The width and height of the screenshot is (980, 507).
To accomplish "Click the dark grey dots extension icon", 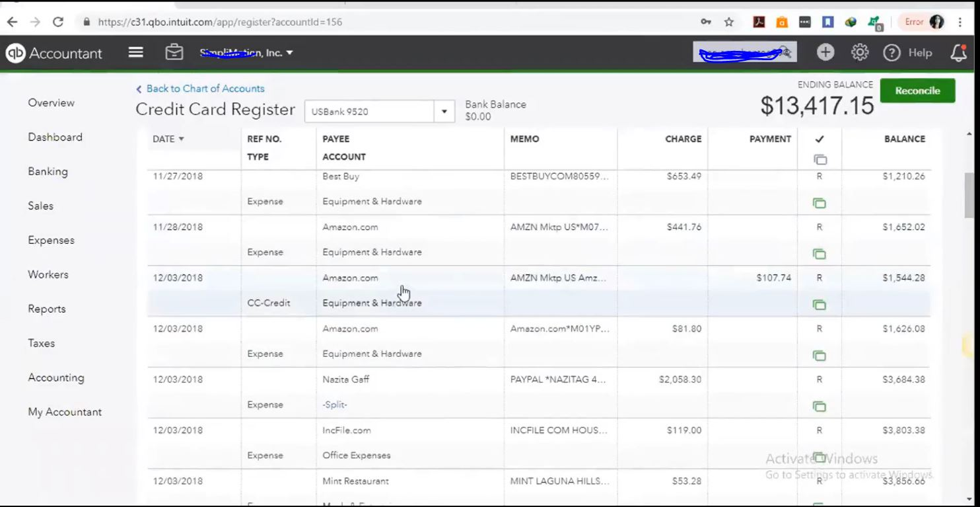I will tap(804, 22).
